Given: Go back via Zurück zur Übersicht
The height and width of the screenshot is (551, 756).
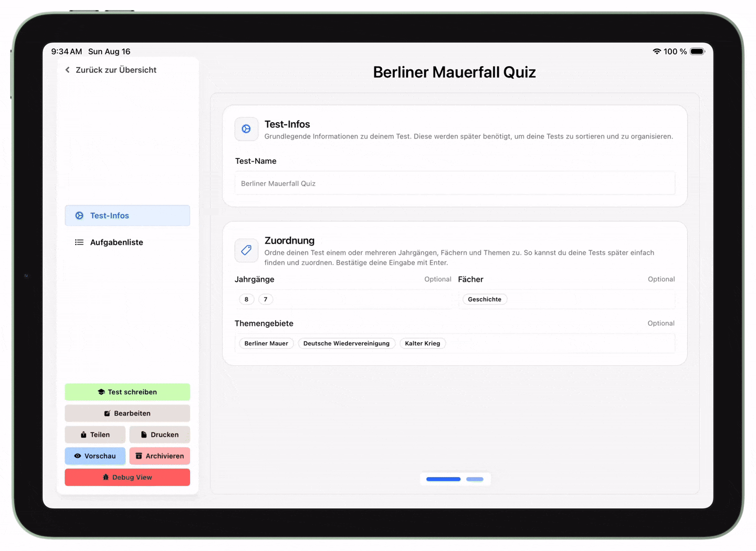Looking at the screenshot, I should tap(111, 70).
